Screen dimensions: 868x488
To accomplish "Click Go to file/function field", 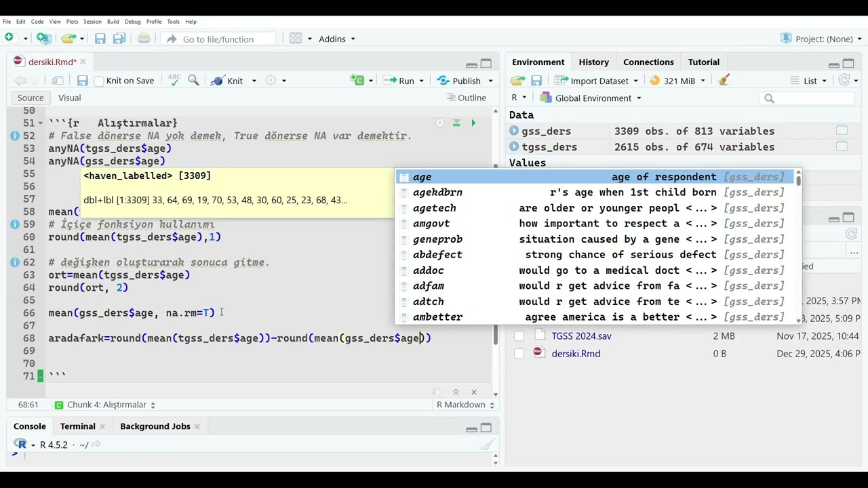I will click(219, 39).
